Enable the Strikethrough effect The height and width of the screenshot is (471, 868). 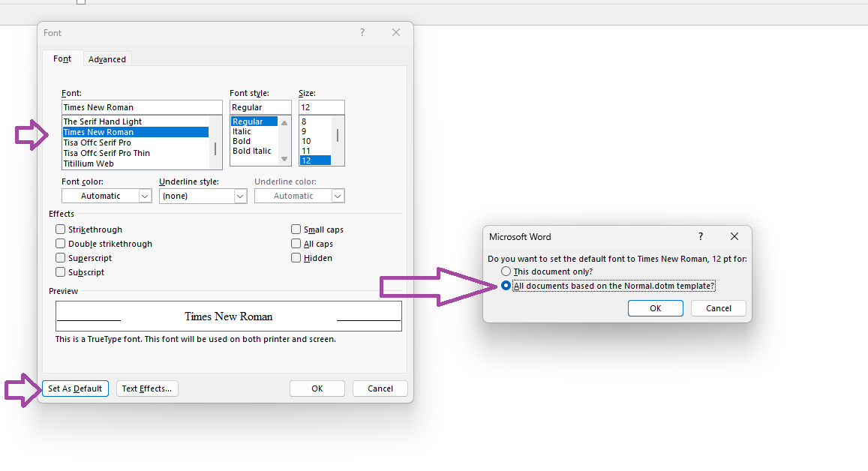(60, 229)
